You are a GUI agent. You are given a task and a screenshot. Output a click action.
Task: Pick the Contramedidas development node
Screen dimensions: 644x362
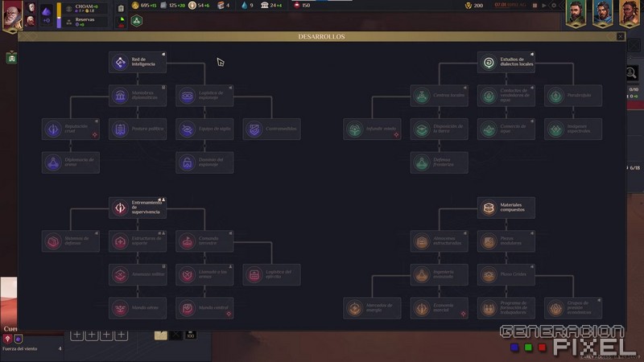271,129
